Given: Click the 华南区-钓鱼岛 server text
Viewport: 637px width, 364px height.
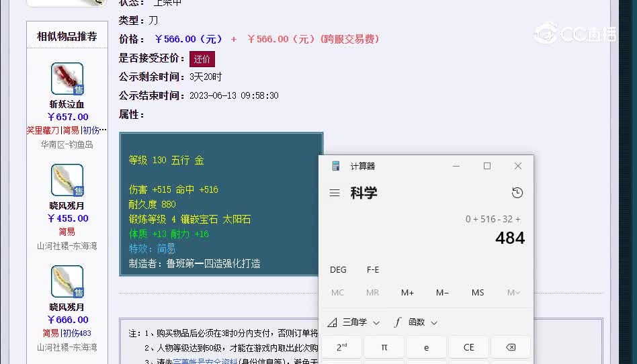Looking at the screenshot, I should (x=67, y=144).
